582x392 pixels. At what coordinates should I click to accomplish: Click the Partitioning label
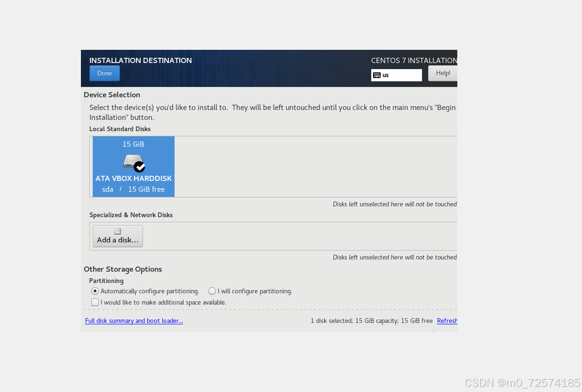pyautogui.click(x=106, y=281)
